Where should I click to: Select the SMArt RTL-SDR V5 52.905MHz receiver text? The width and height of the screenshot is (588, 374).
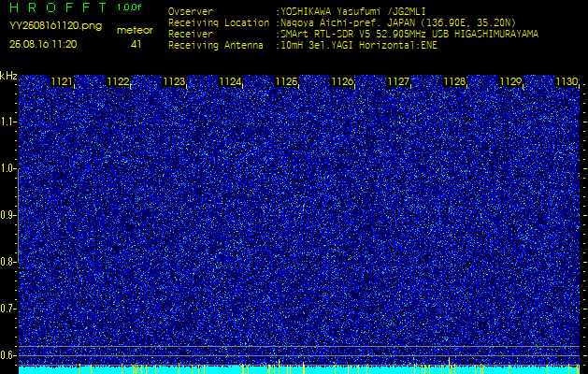408,35
